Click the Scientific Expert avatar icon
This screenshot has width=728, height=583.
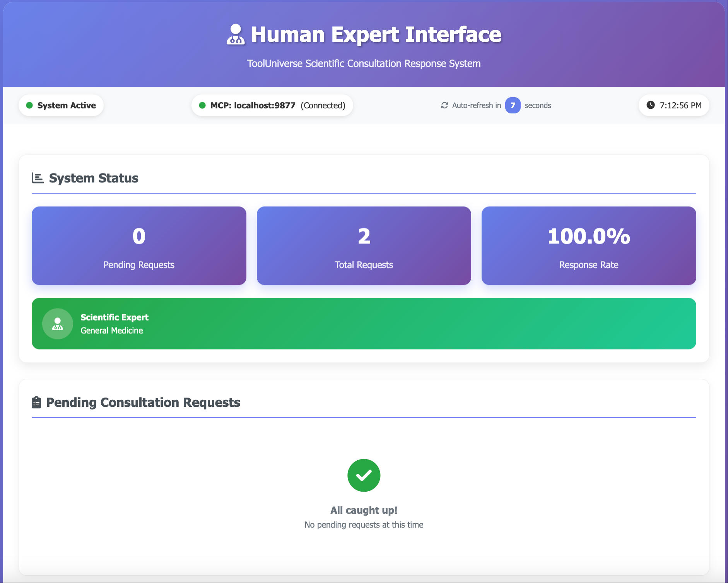point(57,324)
